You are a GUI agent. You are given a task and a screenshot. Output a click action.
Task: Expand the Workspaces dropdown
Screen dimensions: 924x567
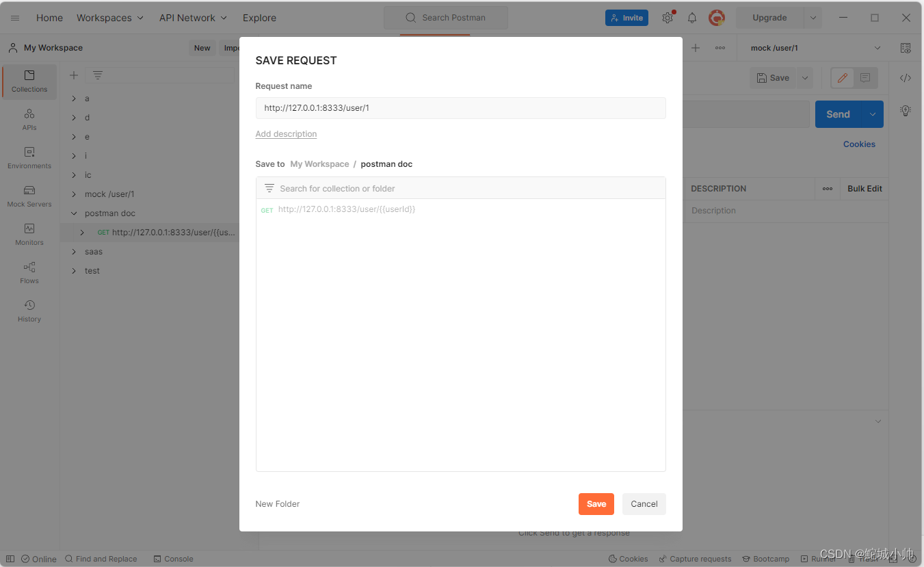point(110,18)
